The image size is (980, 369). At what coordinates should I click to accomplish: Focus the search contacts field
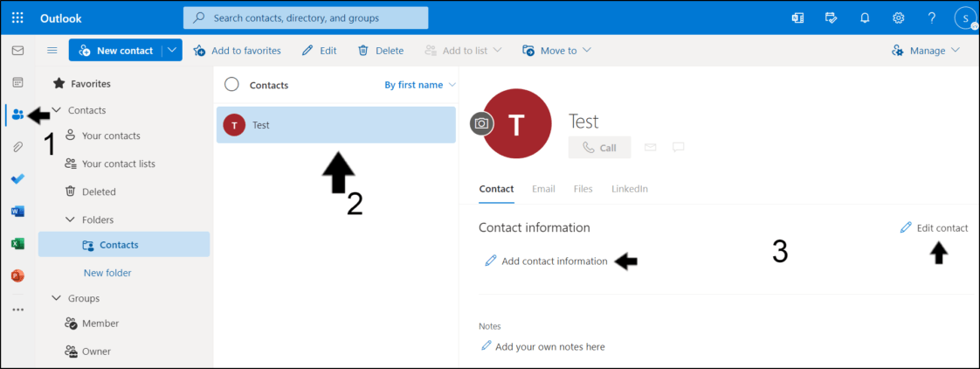coord(306,18)
